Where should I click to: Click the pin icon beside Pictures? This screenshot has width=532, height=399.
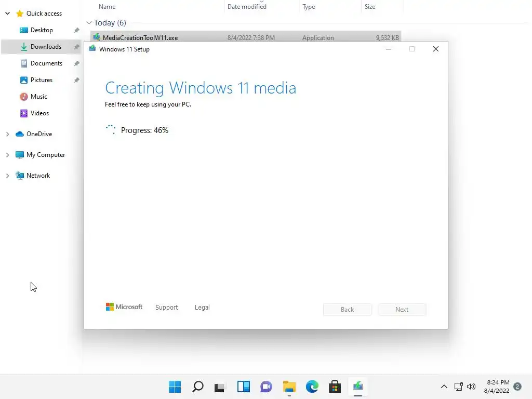77,80
